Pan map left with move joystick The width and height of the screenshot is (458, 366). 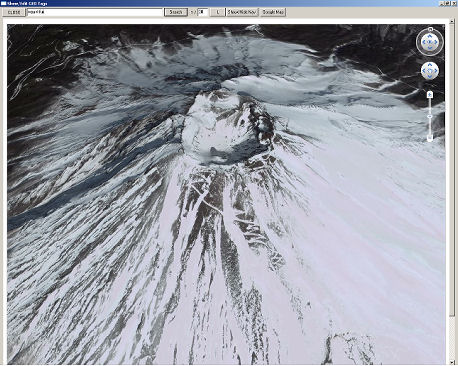click(x=424, y=71)
